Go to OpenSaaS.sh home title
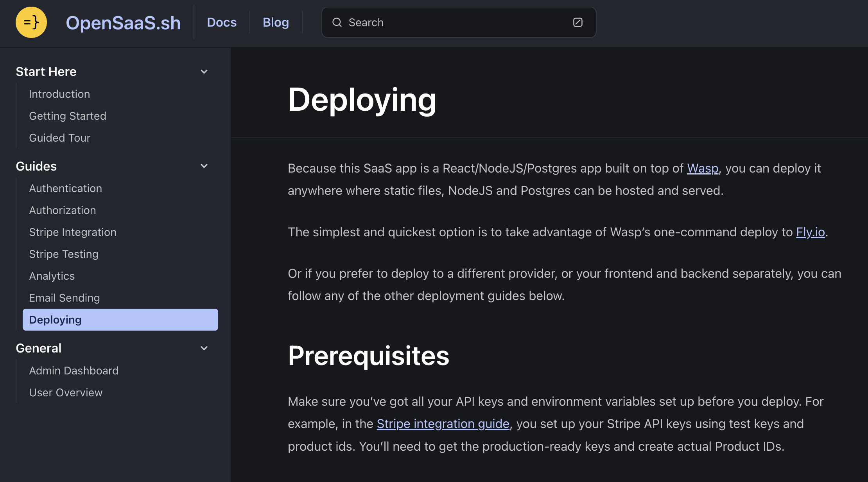868x482 pixels. (123, 23)
